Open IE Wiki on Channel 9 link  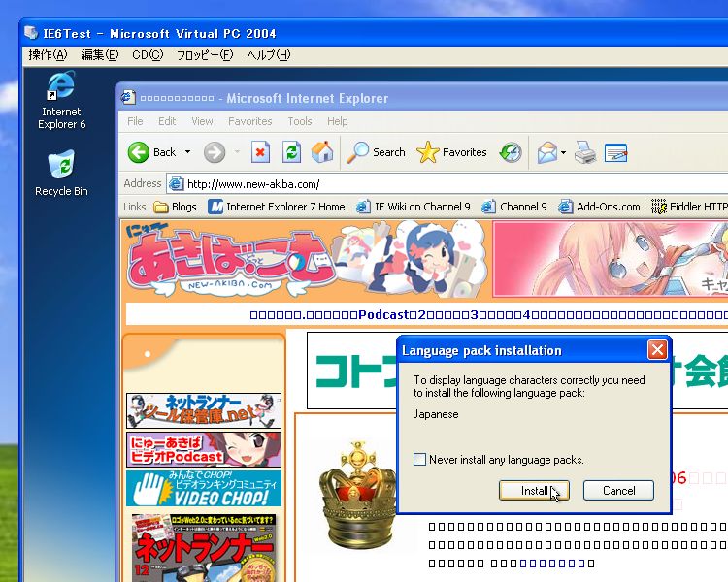coord(414,207)
